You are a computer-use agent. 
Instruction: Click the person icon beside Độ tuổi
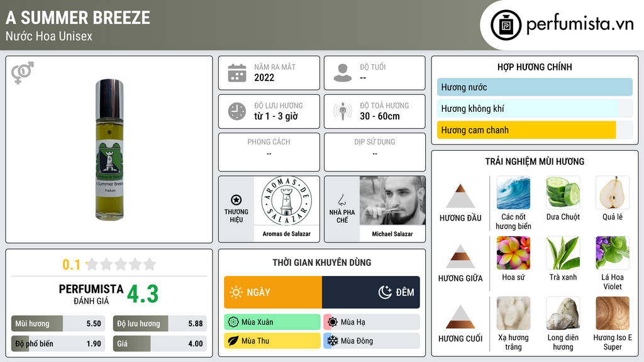(343, 73)
